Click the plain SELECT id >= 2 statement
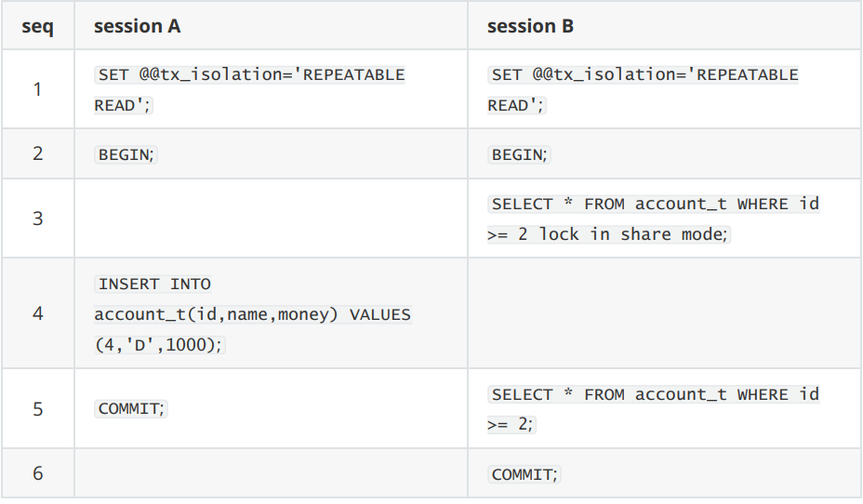This screenshot has height=504, width=863. [x=654, y=409]
